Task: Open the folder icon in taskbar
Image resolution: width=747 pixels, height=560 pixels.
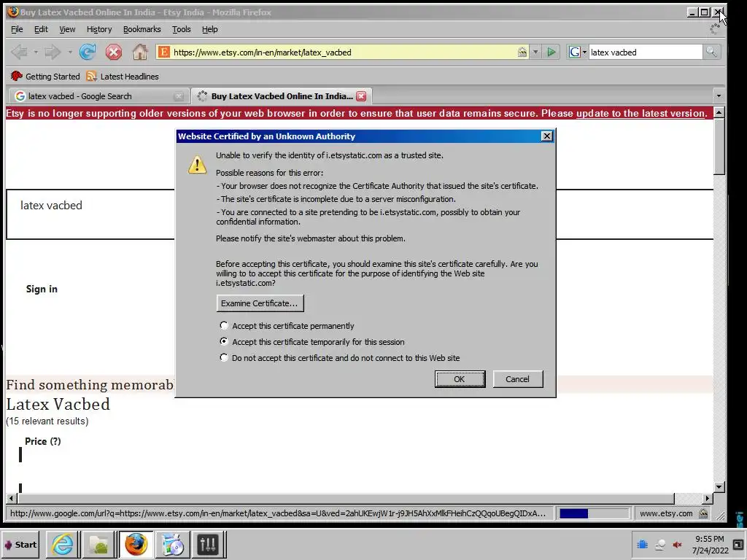Action: point(98,544)
